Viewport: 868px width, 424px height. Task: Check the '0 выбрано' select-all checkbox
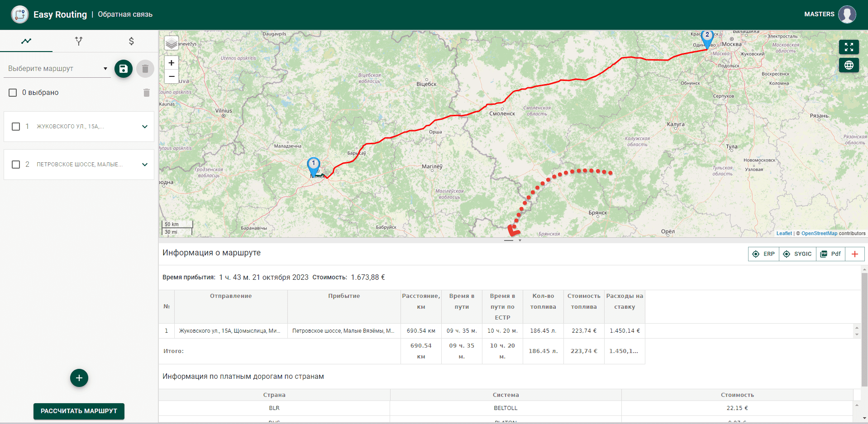point(13,93)
